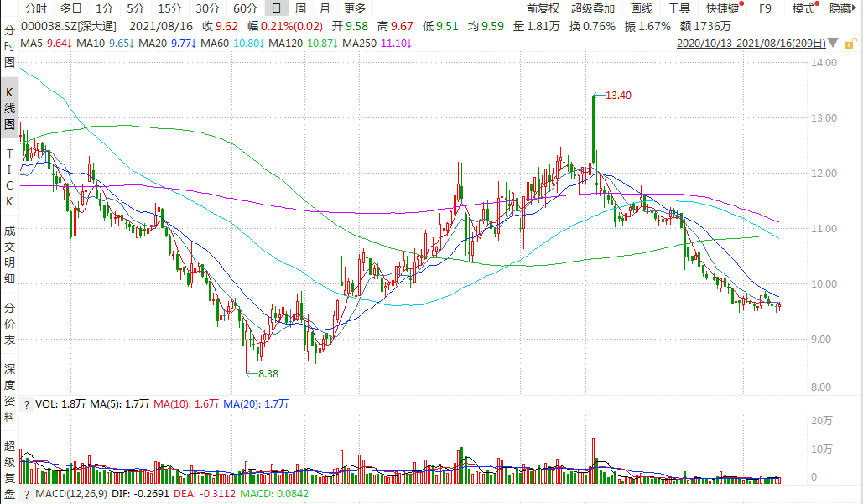
Task: Click the MA(20): 1.7万 volume label
Action: (255, 404)
